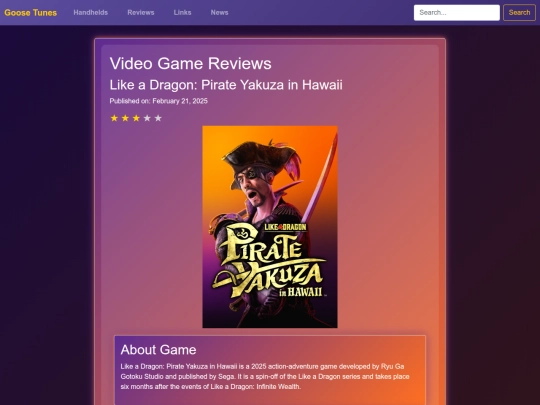
Task: Click the About Game heading
Action: tap(158, 350)
